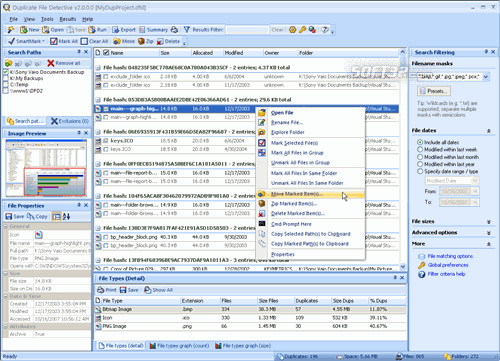This screenshot has height=361, width=500.
Task: Switch to File types graph (count) tab
Action: click(x=179, y=346)
